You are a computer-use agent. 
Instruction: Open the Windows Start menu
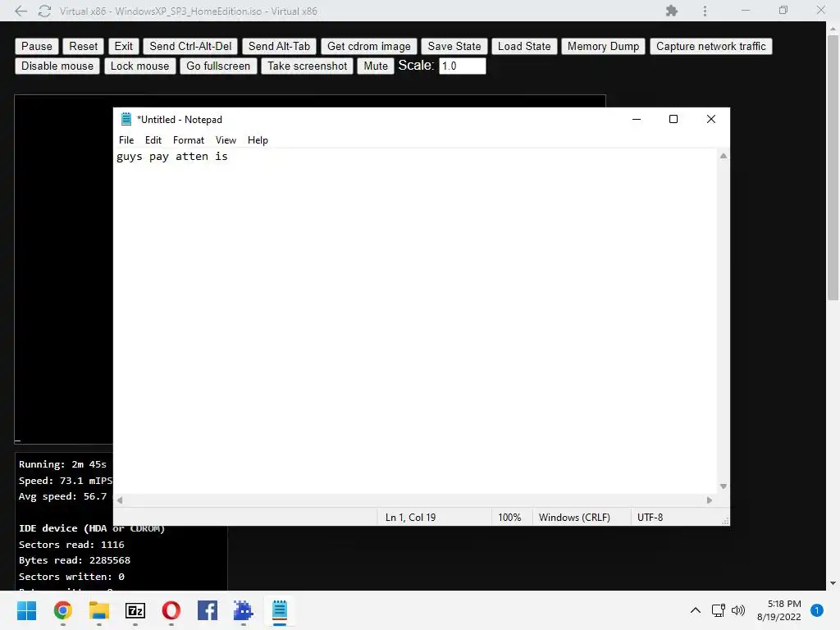(26, 610)
